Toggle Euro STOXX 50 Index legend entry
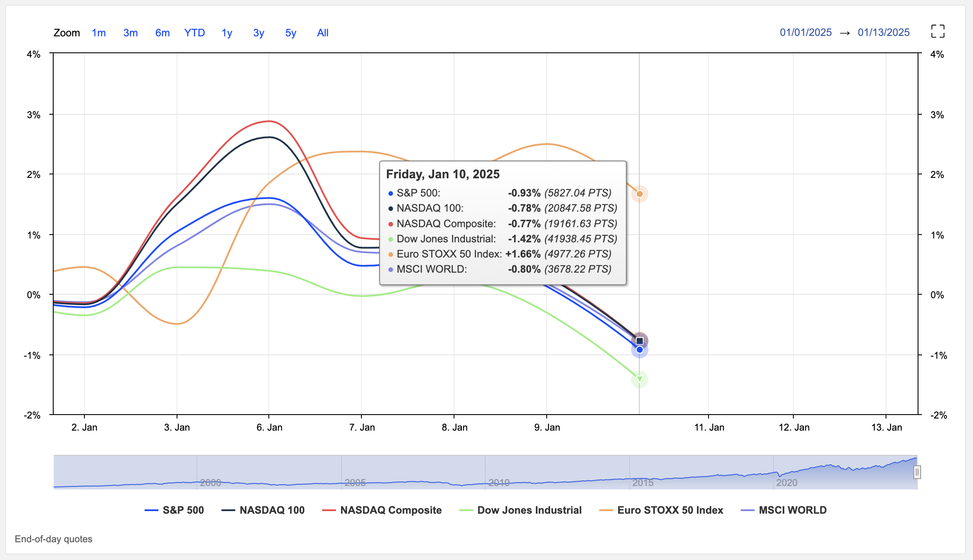The height and width of the screenshot is (560, 973). tap(661, 510)
